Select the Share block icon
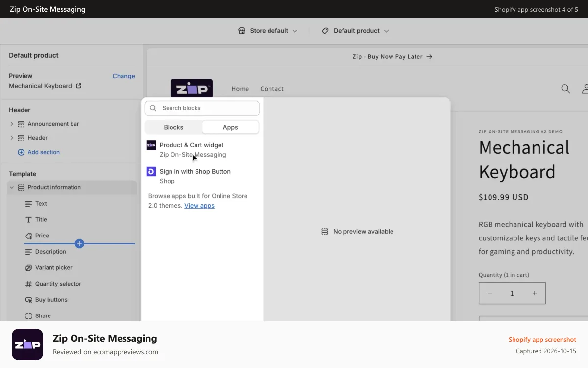 click(x=28, y=316)
